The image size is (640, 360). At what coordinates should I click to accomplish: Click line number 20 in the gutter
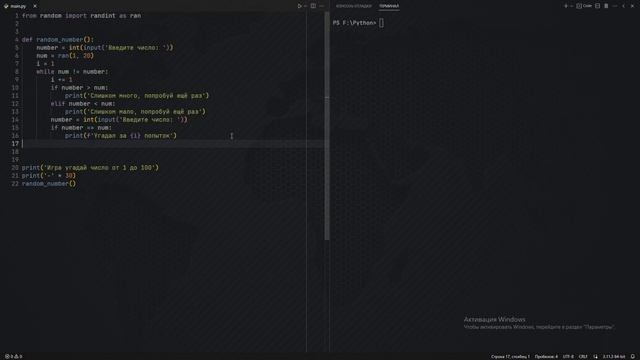pos(15,168)
